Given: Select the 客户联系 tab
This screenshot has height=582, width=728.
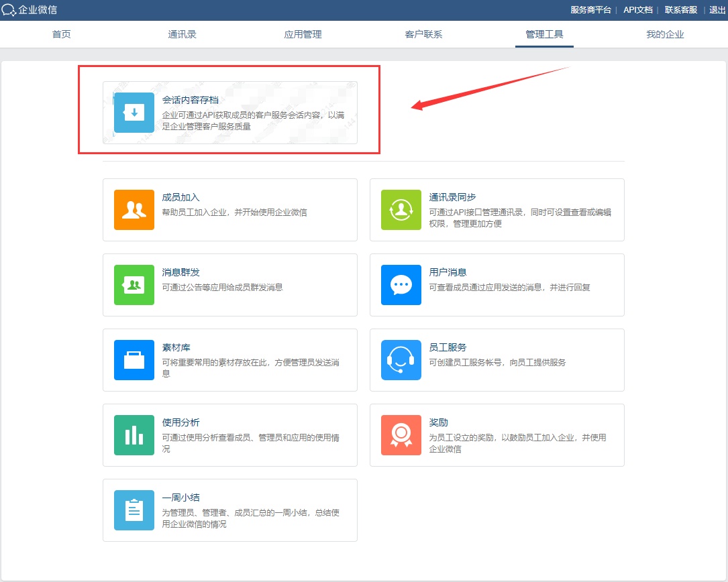Looking at the screenshot, I should pyautogui.click(x=423, y=34).
